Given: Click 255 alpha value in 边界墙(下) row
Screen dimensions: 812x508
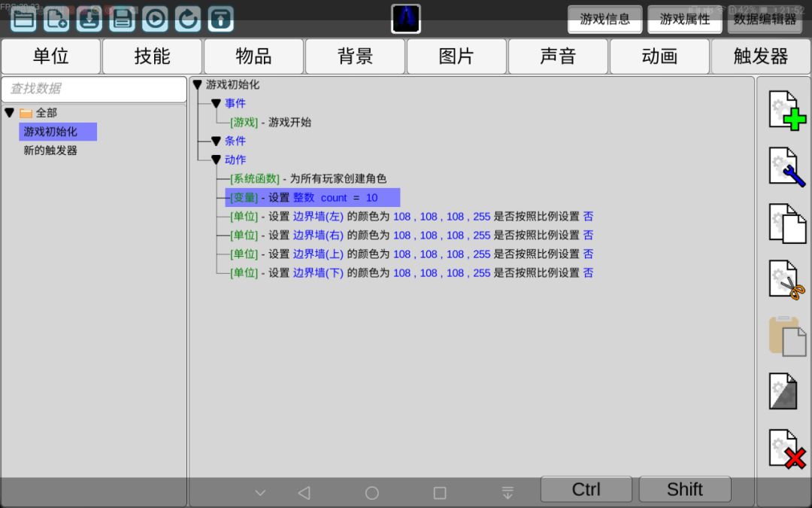Looking at the screenshot, I should [x=482, y=272].
